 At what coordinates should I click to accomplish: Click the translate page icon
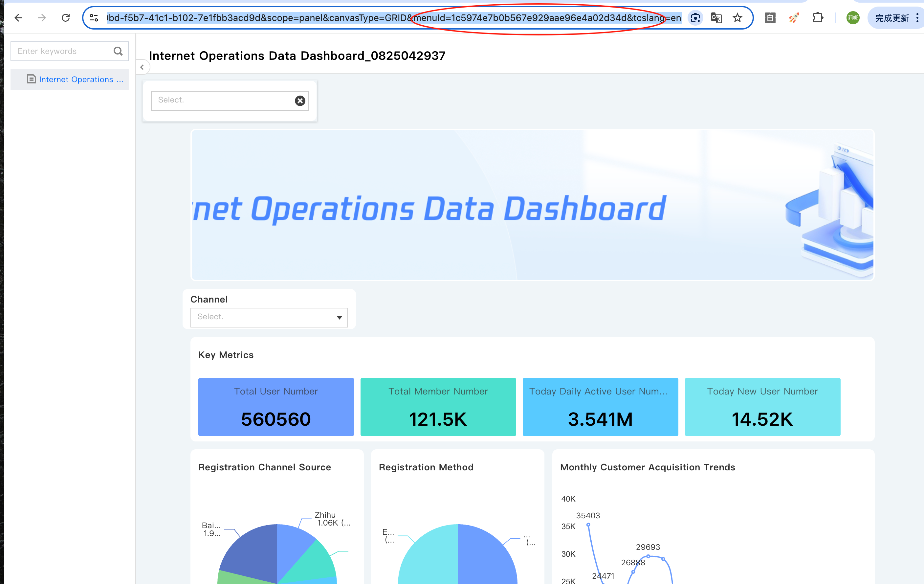click(x=716, y=18)
